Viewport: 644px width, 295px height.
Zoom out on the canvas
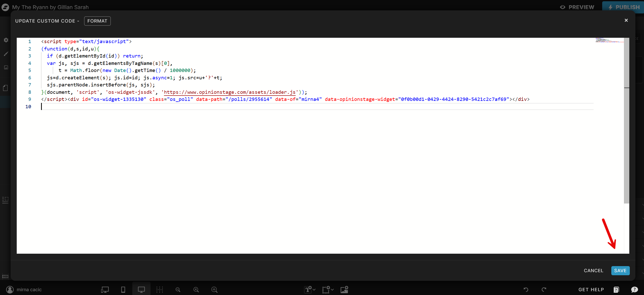[178, 290]
